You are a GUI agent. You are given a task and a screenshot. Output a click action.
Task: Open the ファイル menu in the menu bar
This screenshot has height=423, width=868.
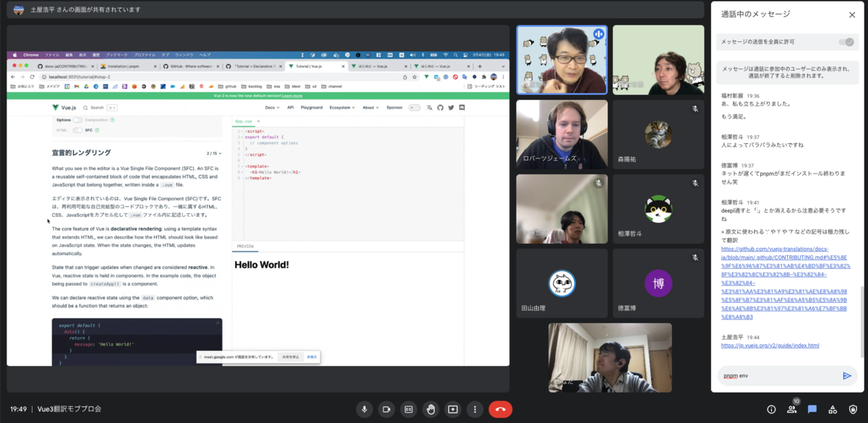[x=52, y=55]
